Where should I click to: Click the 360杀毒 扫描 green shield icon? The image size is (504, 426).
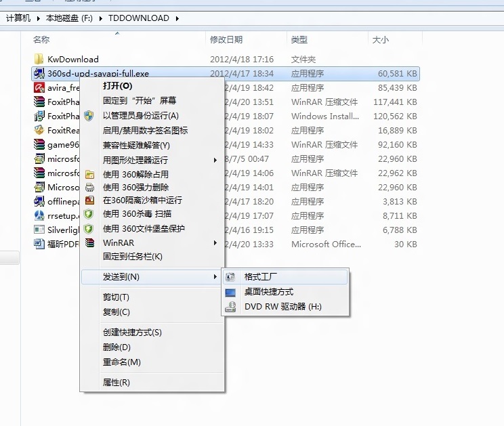[88, 214]
